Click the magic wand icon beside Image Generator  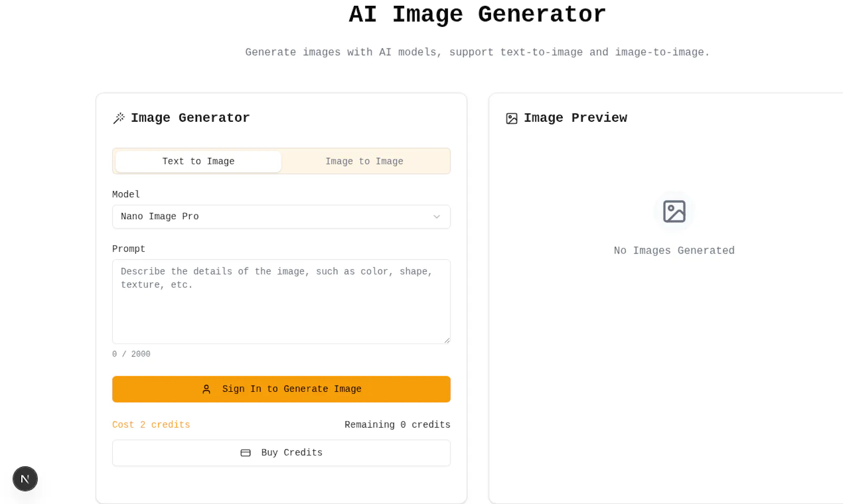click(119, 118)
